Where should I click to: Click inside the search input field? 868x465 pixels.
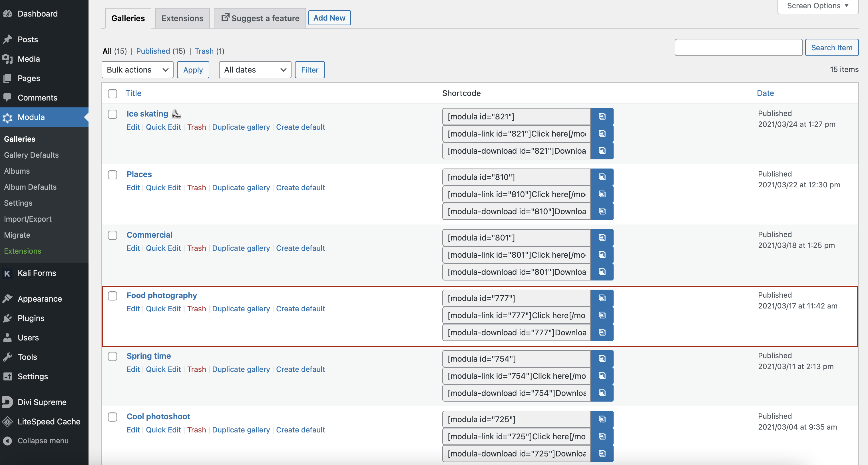(x=738, y=47)
